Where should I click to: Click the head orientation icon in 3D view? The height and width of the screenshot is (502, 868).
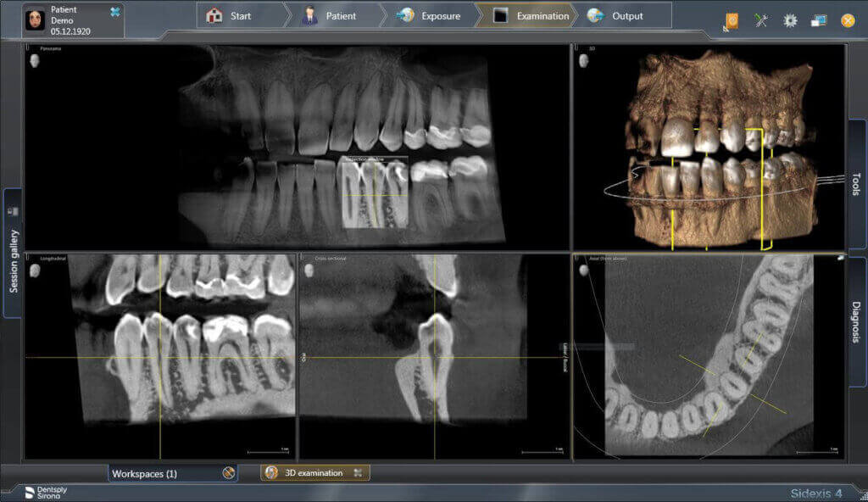click(x=583, y=60)
